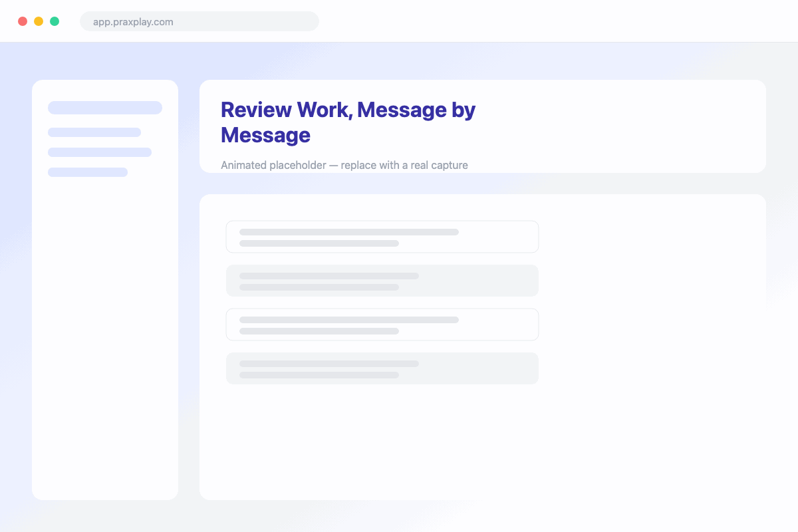Click the yellow minimize window dot

(39, 21)
